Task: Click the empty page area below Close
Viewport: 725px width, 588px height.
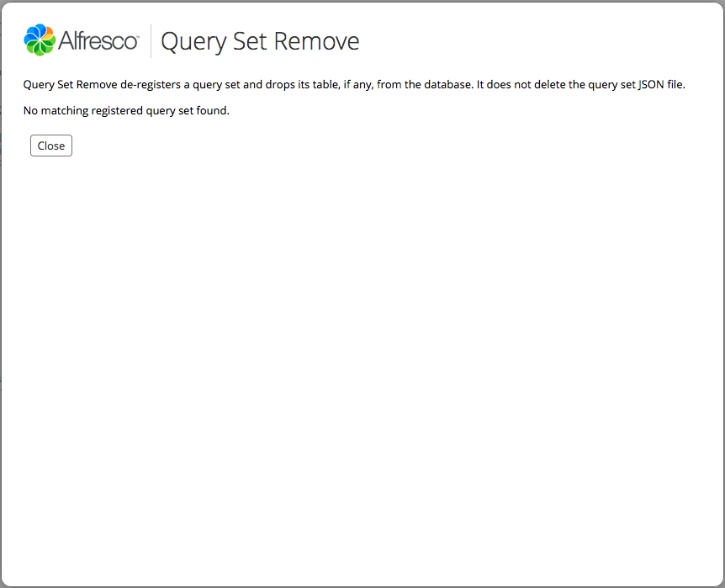Action: point(362,353)
